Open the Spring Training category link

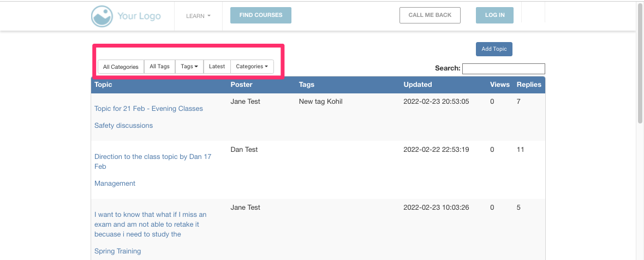[x=117, y=251]
